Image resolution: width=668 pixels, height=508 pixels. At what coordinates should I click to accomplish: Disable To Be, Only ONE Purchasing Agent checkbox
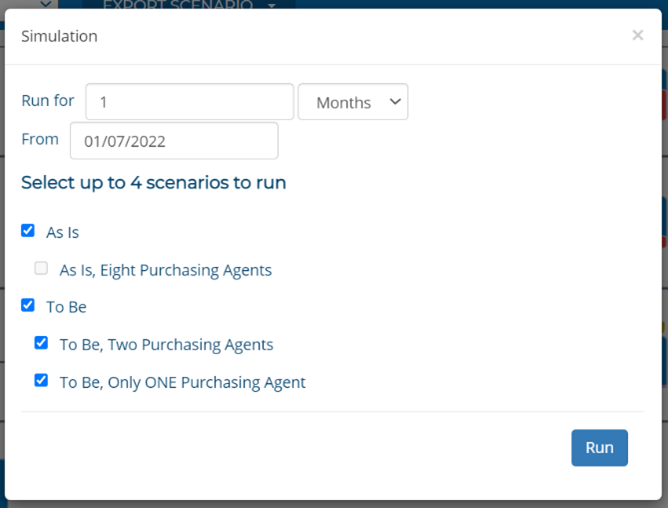coord(41,381)
